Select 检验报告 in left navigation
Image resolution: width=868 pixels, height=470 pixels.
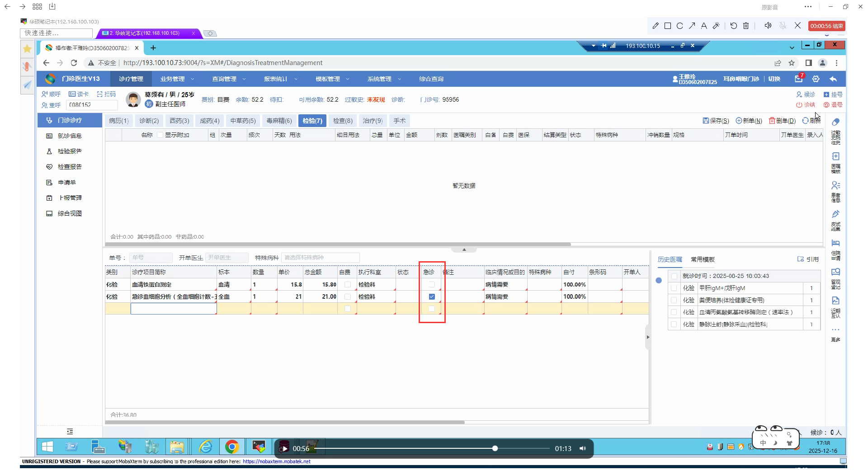pyautogui.click(x=70, y=151)
